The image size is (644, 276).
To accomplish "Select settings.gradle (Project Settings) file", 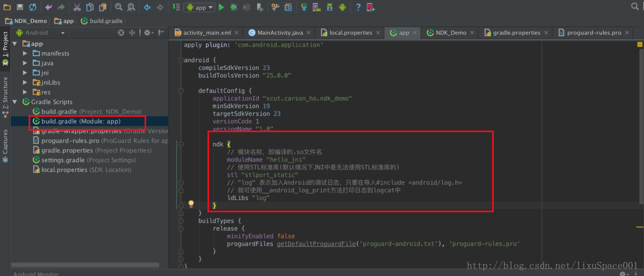I will coord(85,160).
